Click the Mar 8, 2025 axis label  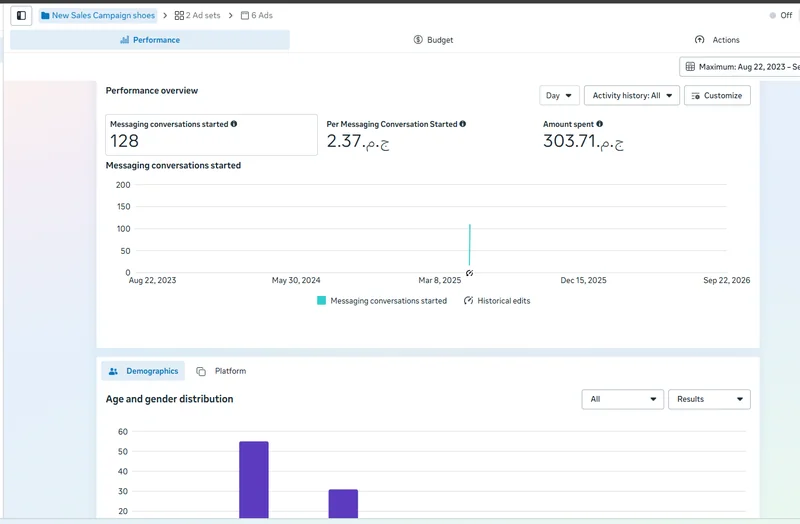(x=439, y=280)
